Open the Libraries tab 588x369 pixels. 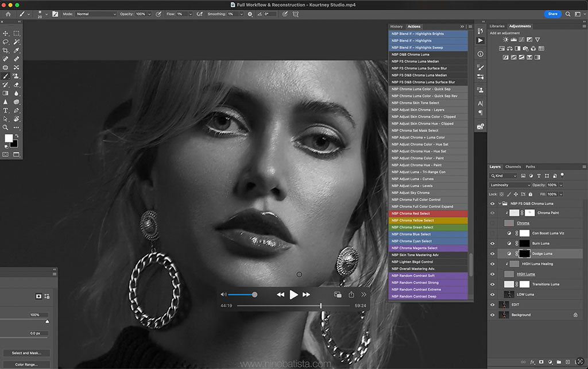[x=498, y=26]
